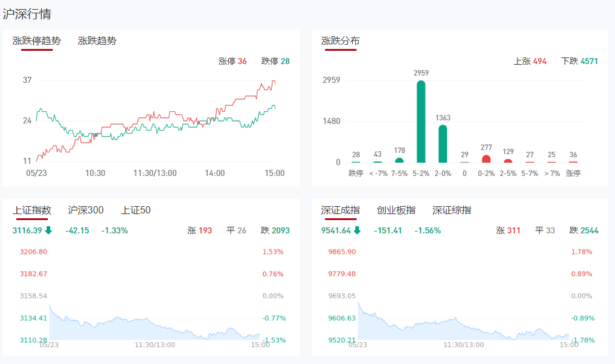Screen dimensions: 615x364
Task: Switch to the 上证50 tab
Action: [x=136, y=210]
